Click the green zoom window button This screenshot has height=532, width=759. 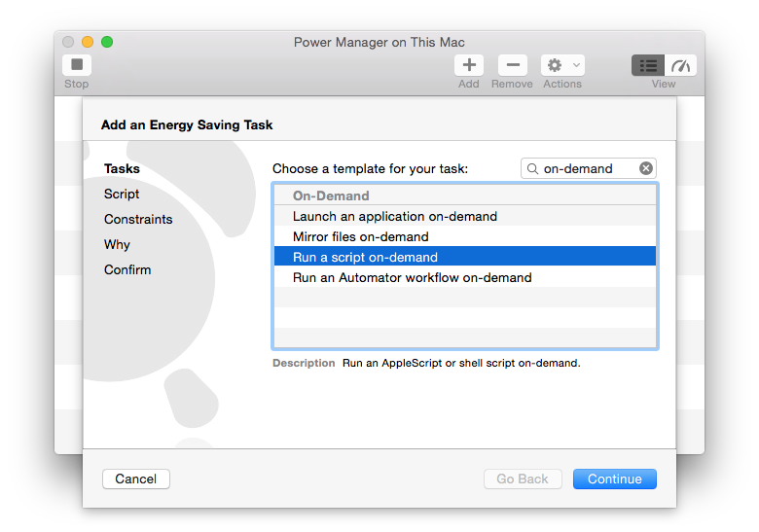pyautogui.click(x=107, y=42)
